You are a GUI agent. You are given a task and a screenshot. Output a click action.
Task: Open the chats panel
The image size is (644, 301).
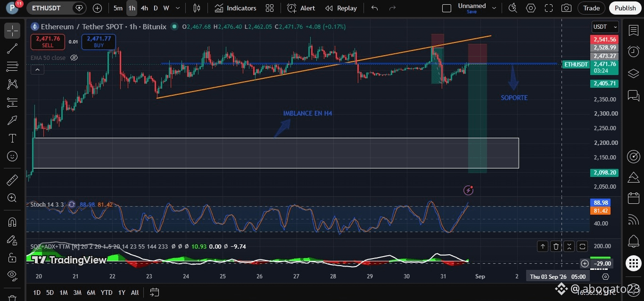(x=633, y=96)
